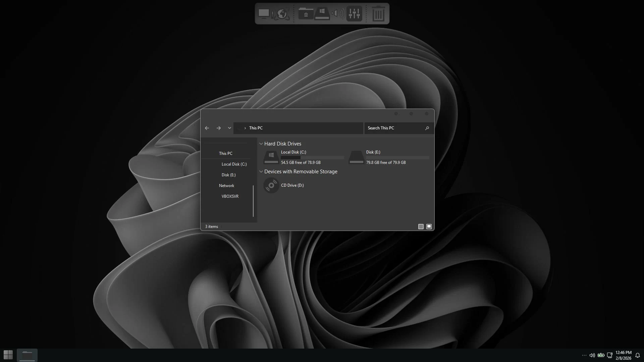Click the Back navigation arrow

(x=207, y=128)
